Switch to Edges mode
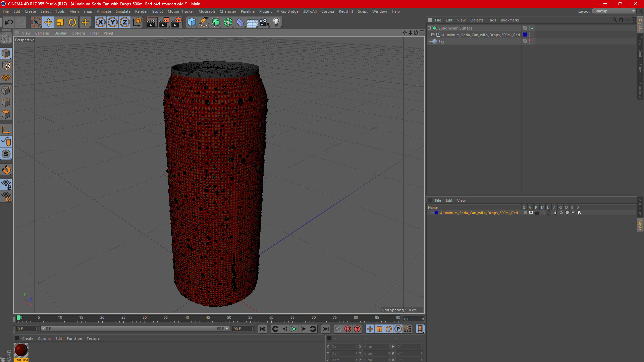Viewport: 644px width, 362px height. point(6,102)
